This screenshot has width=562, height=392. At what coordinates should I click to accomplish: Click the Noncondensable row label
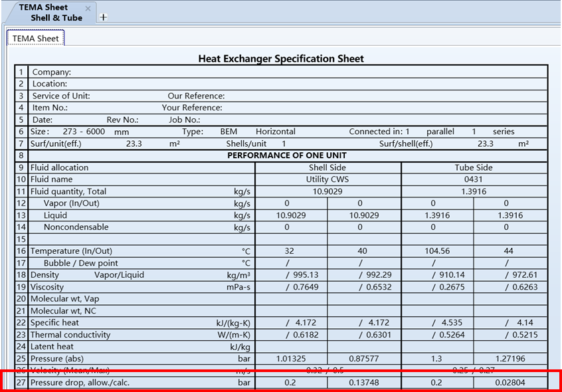(76, 227)
